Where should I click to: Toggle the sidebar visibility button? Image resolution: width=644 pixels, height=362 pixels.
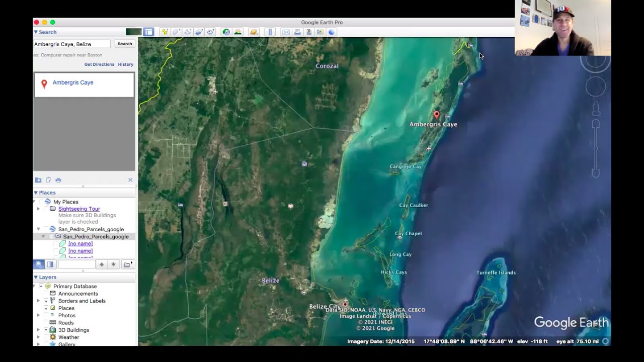pyautogui.click(x=148, y=32)
